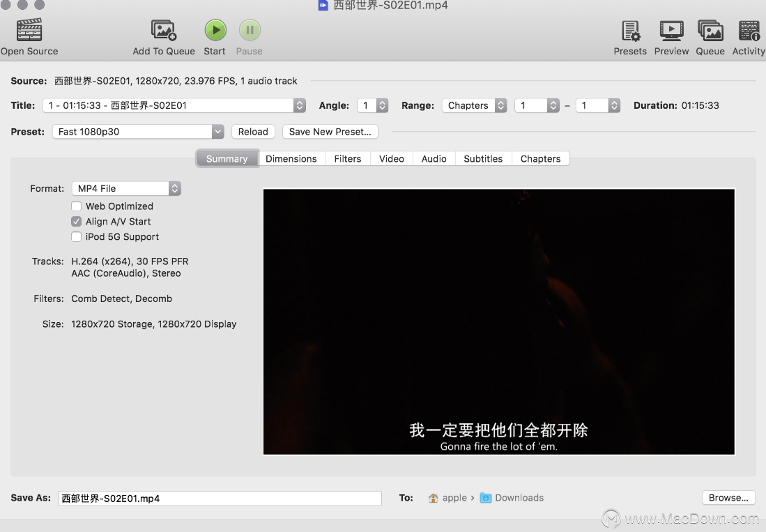Switch to the Audio tab

point(434,159)
